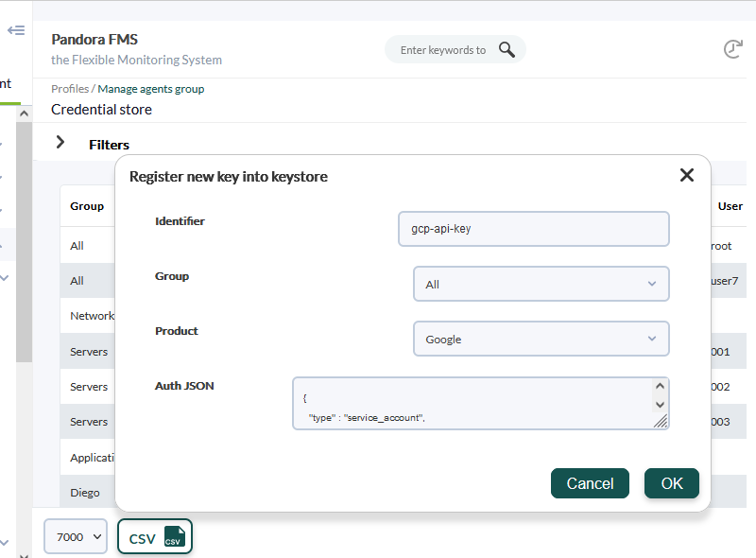Sort by the User column header

tap(730, 206)
